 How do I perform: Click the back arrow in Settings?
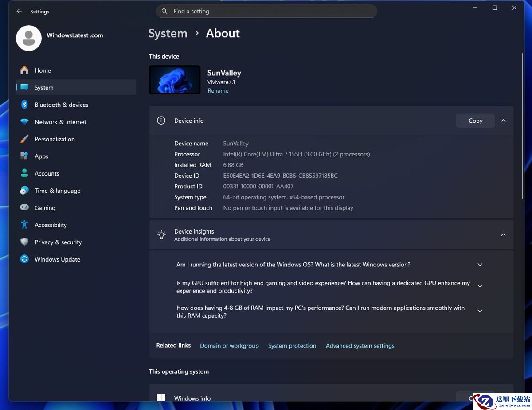pos(19,12)
